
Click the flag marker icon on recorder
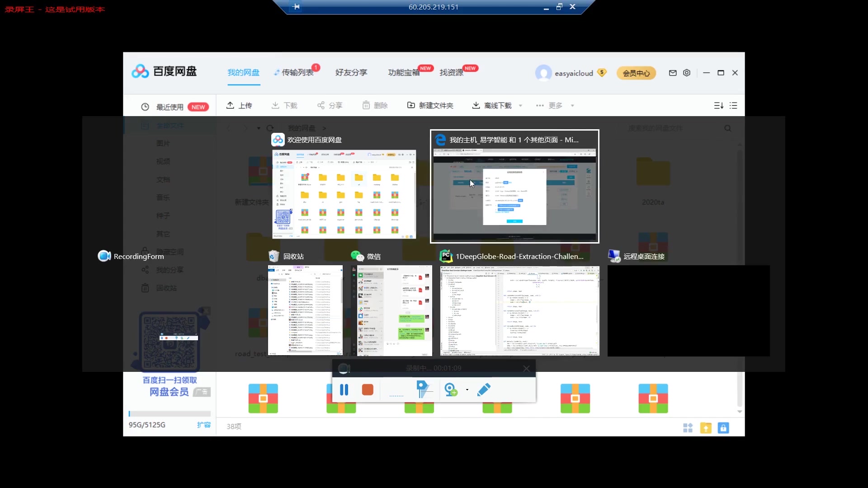[424, 389]
